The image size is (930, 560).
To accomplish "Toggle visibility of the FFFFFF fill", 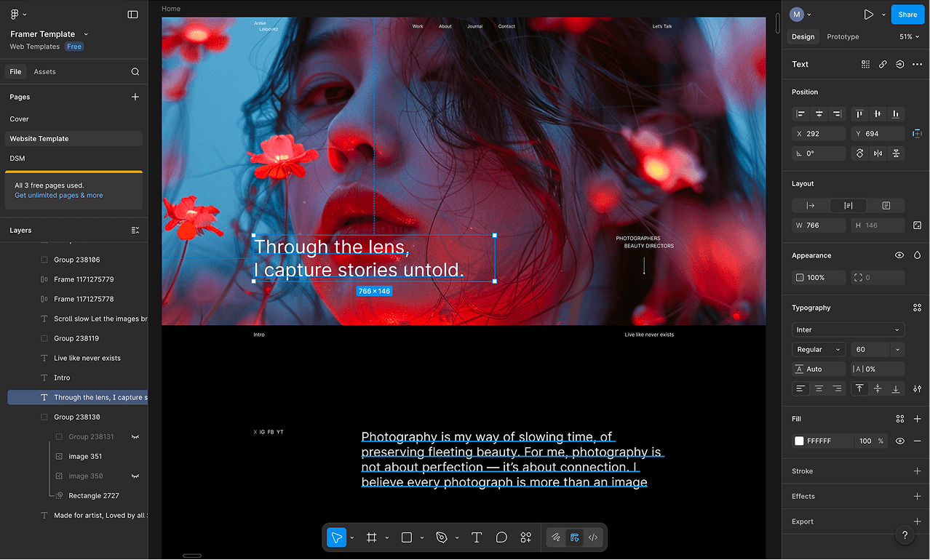I will click(899, 441).
